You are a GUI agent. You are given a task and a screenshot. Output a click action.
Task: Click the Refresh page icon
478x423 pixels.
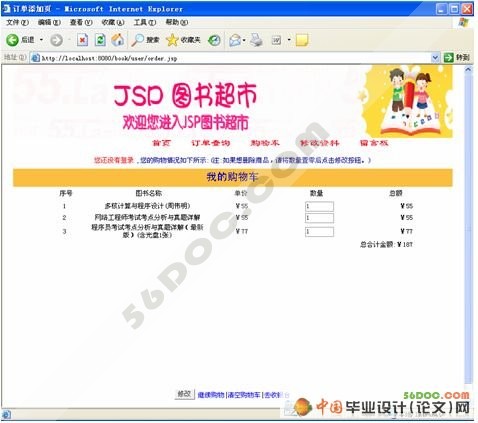pyautogui.click(x=100, y=40)
